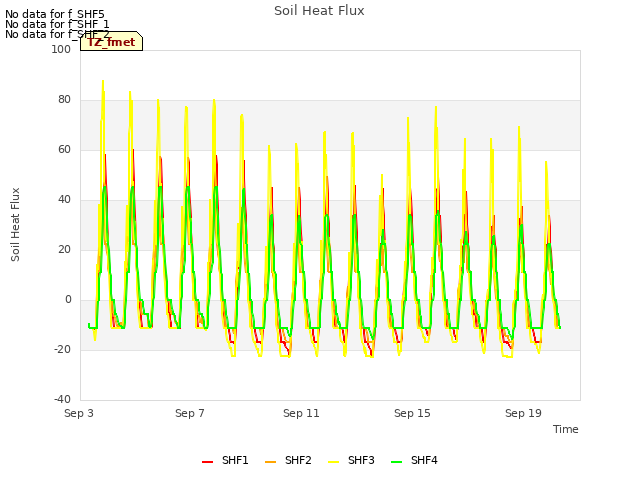Select the SHF1 legend label

235,460
